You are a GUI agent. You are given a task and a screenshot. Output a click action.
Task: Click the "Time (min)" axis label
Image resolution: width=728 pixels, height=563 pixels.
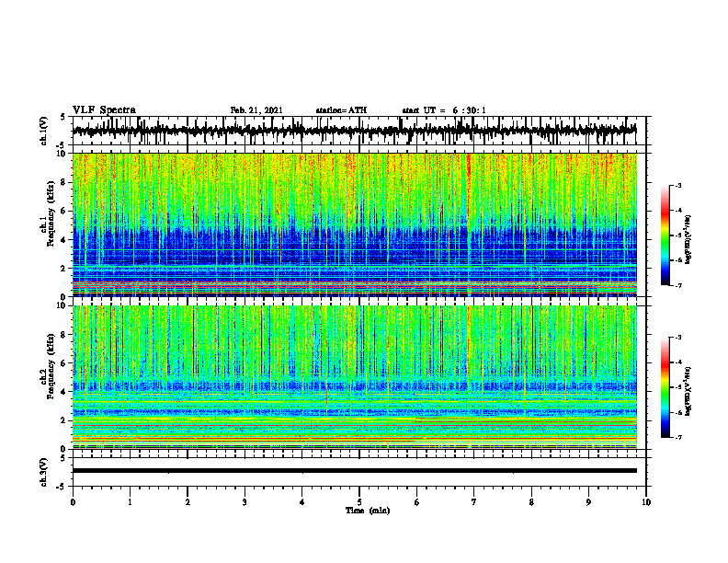(x=368, y=511)
